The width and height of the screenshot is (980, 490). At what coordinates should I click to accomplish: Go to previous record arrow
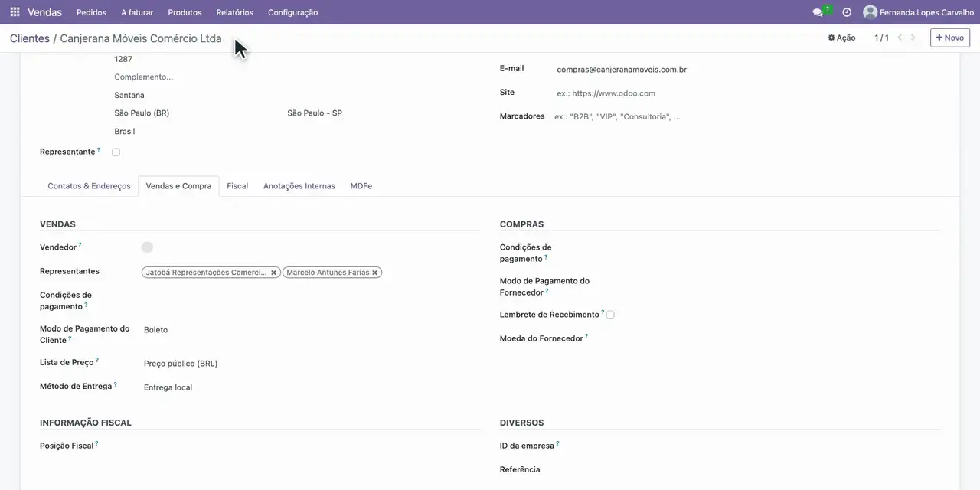(900, 38)
